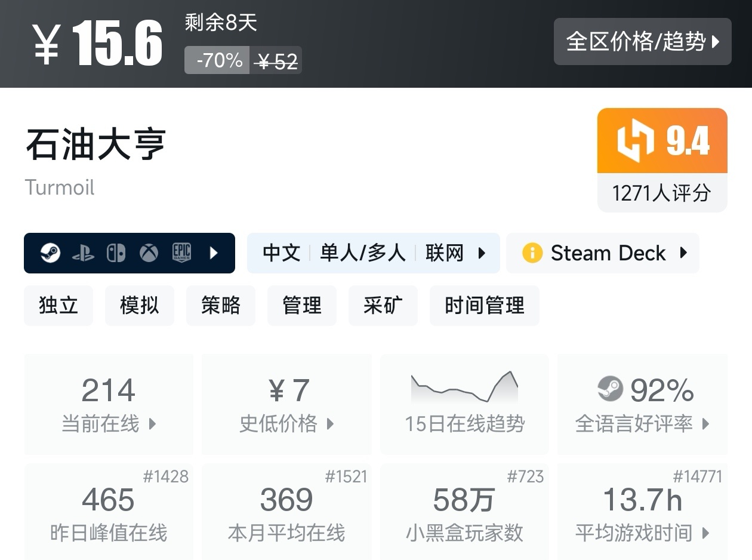
Task: Click the Steam platform icon
Action: point(50,253)
